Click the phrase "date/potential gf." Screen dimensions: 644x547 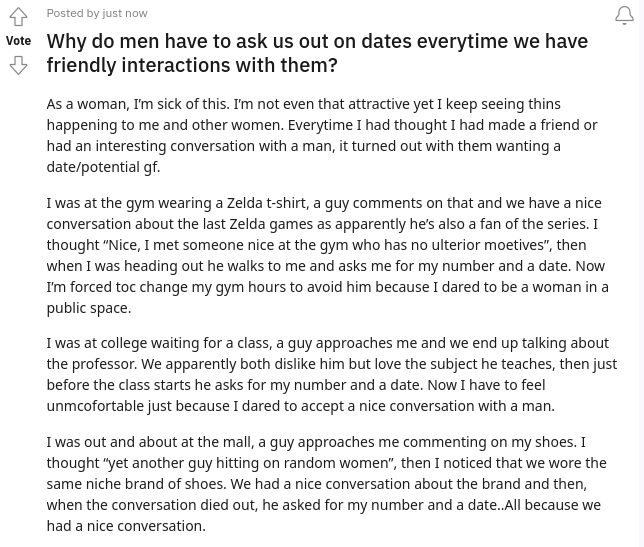tap(103, 167)
